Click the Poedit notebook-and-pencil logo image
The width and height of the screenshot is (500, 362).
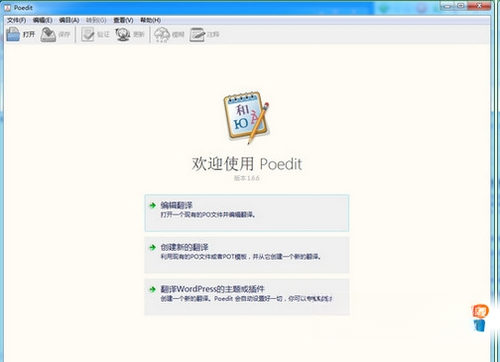tap(247, 118)
